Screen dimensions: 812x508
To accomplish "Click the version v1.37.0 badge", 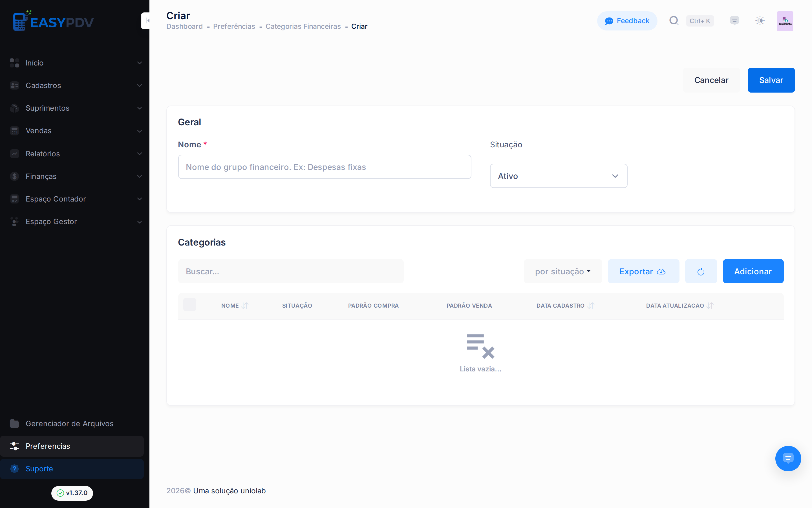I will pyautogui.click(x=72, y=493).
